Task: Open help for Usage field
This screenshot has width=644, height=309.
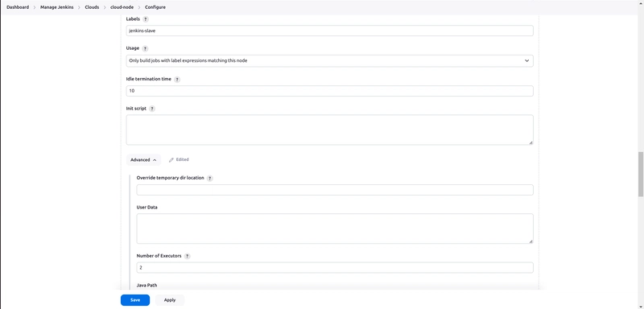Action: tap(145, 48)
